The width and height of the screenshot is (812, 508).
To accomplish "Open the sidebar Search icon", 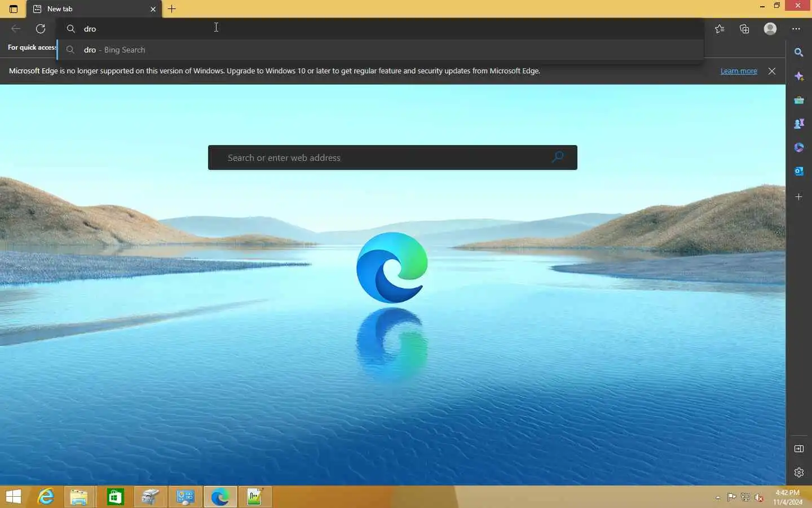I will click(x=799, y=52).
